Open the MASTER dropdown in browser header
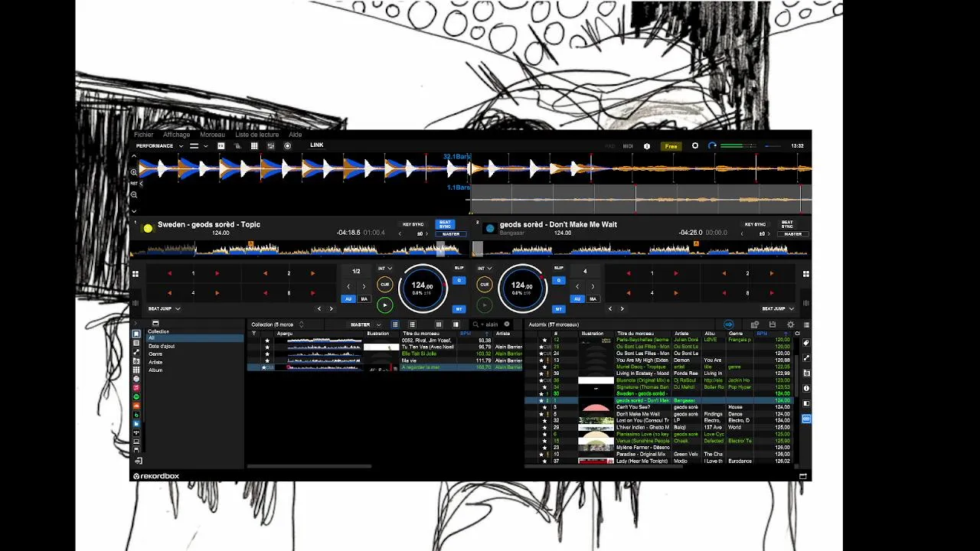 coord(365,324)
